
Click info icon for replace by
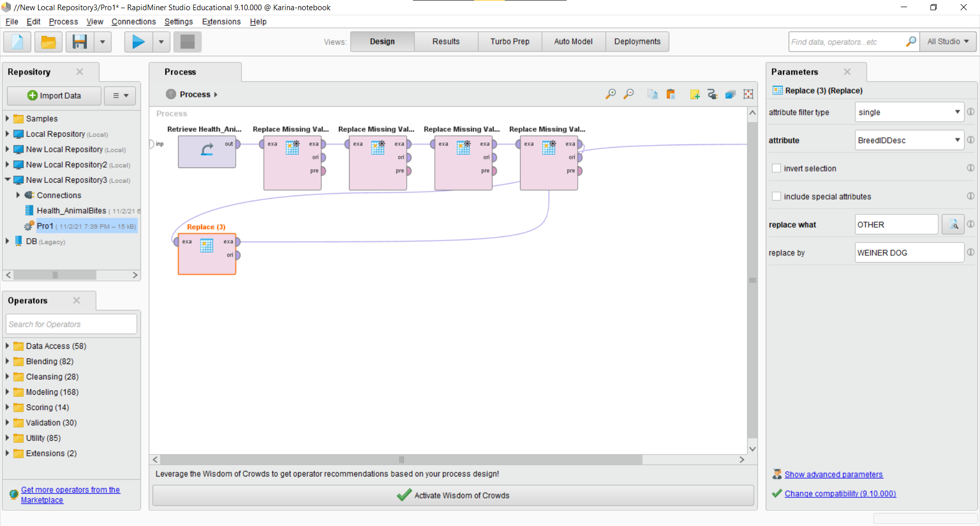click(x=971, y=252)
